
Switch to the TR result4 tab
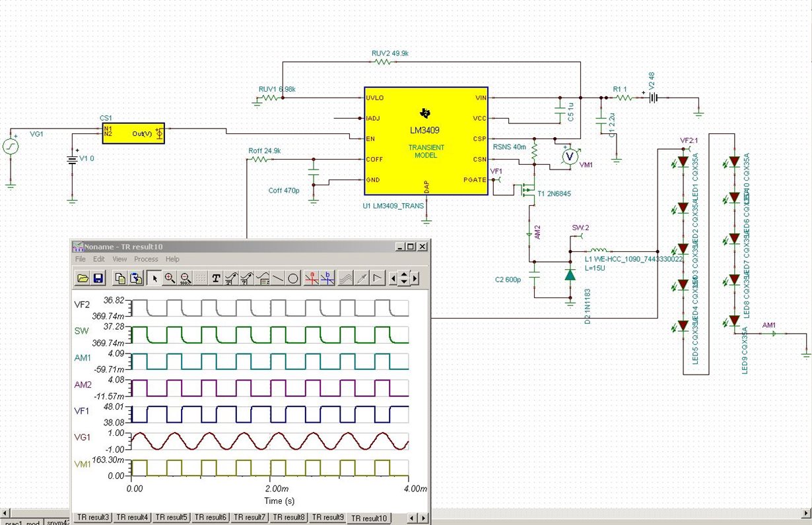pyautogui.click(x=132, y=518)
